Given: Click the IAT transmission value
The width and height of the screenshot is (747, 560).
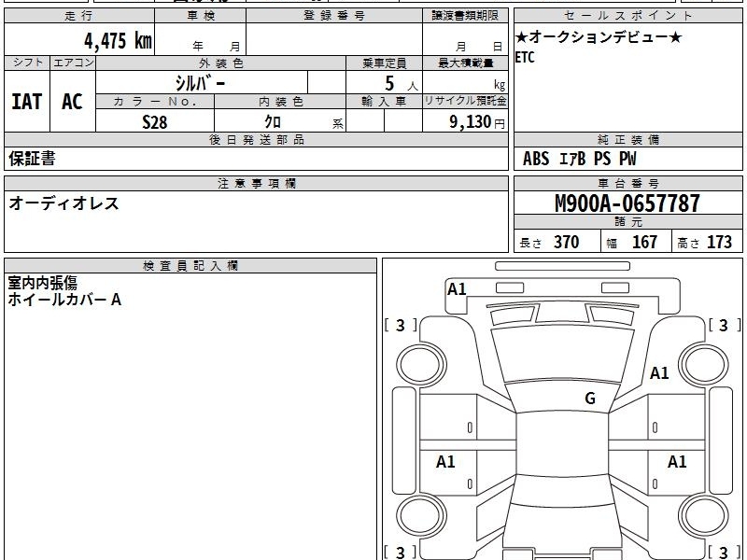Looking at the screenshot, I should tap(27, 102).
